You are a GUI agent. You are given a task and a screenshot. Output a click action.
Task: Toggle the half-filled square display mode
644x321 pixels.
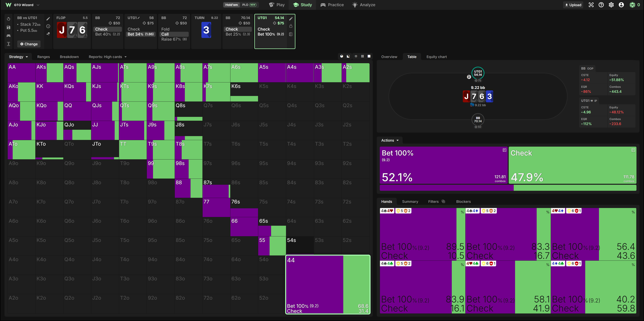(348, 56)
